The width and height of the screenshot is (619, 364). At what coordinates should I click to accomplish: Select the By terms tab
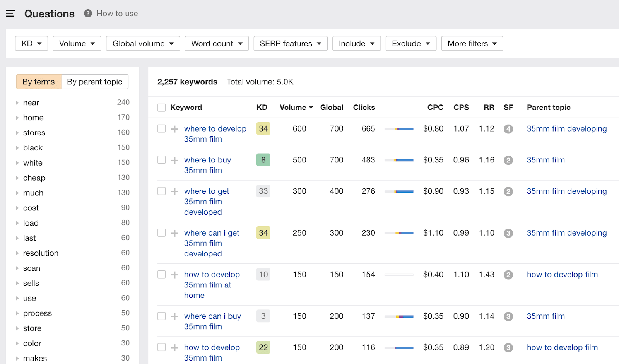(39, 82)
